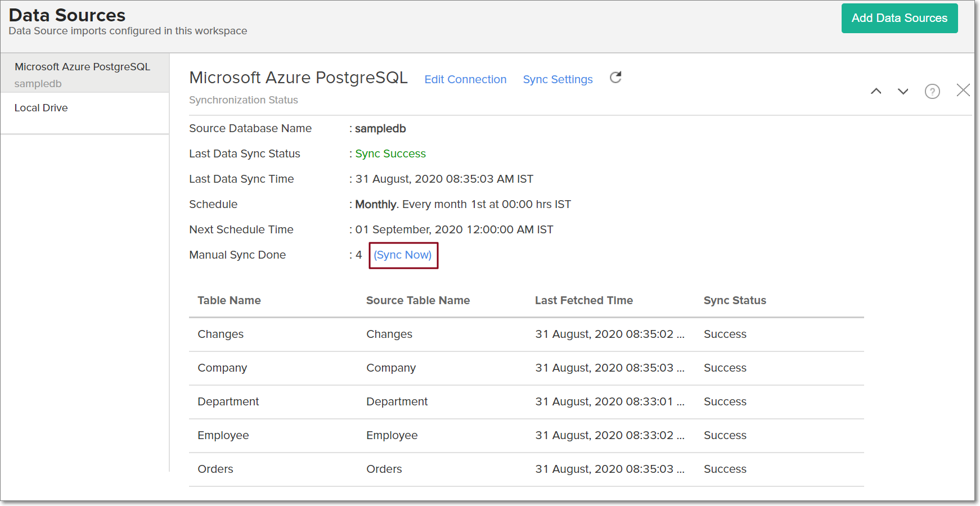Screen dimensions: 980x506
Task: Click the refresh icon beside Sync Settings
Action: 615,78
